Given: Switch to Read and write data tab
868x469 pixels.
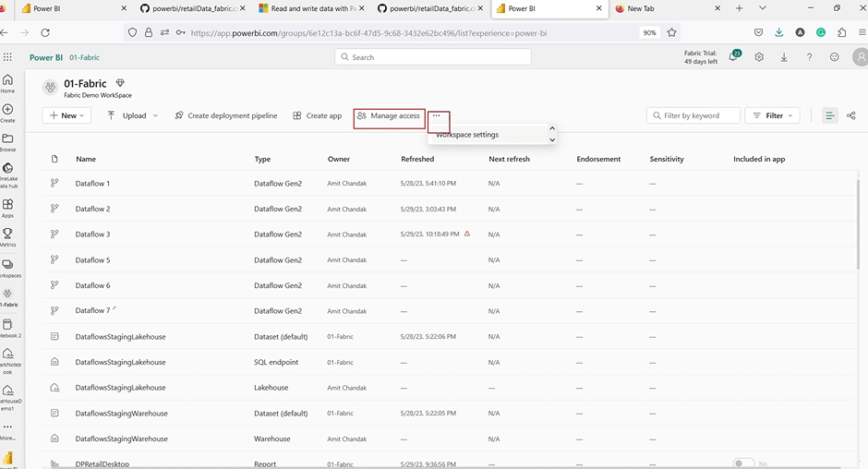Looking at the screenshot, I should click(x=310, y=8).
